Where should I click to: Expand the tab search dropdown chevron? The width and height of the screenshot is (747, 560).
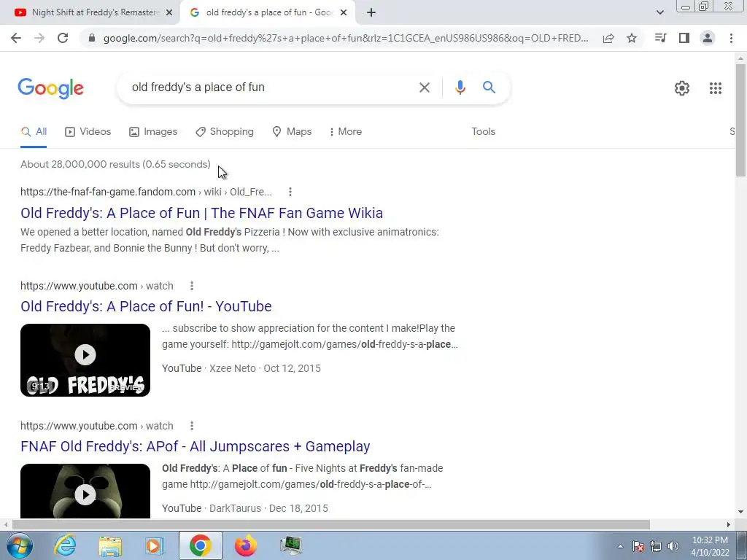[x=659, y=12]
